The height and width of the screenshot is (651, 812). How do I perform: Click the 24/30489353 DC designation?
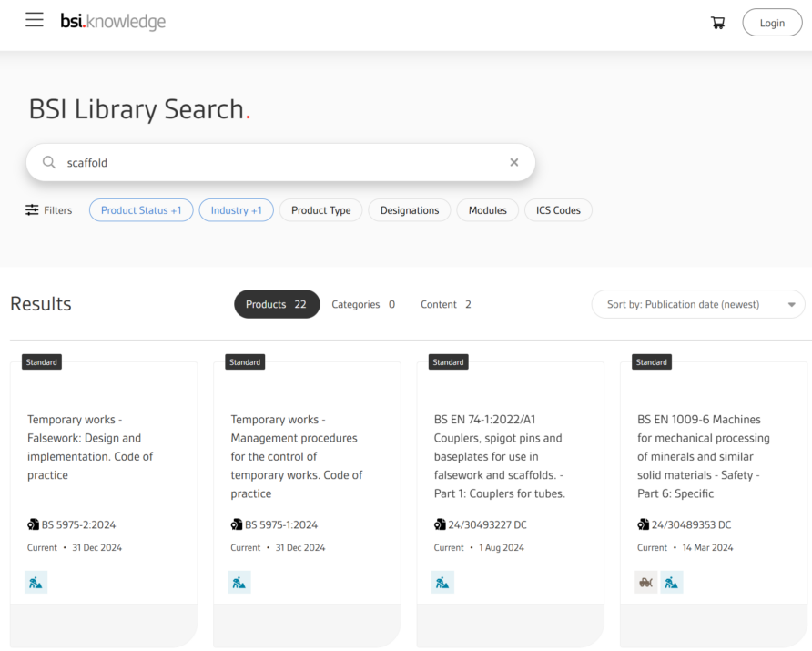[x=691, y=524]
